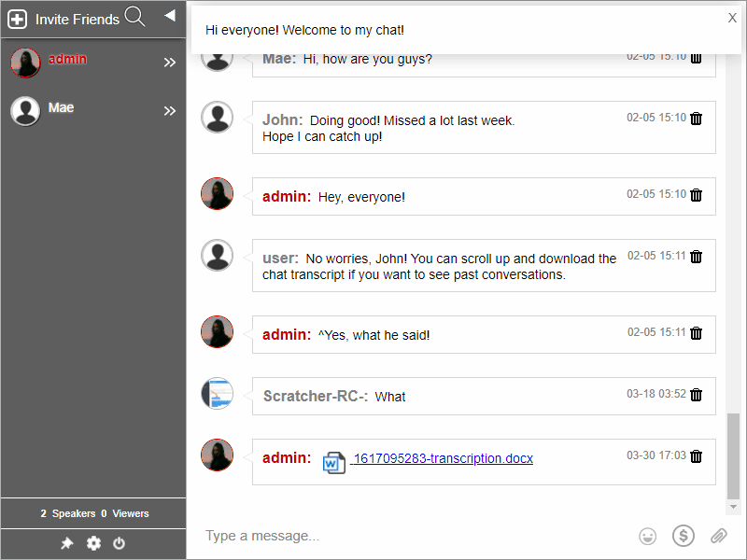The width and height of the screenshot is (747, 560).
Task: Pin the chat using the pin icon
Action: click(x=66, y=542)
